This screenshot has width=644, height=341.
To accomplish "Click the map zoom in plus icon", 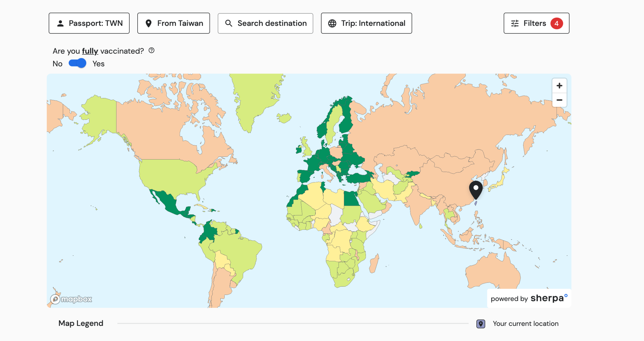I will (x=559, y=86).
